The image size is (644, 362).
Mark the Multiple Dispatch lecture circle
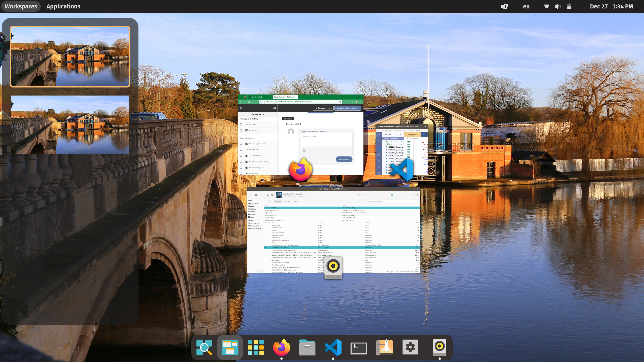pyautogui.click(x=241, y=144)
